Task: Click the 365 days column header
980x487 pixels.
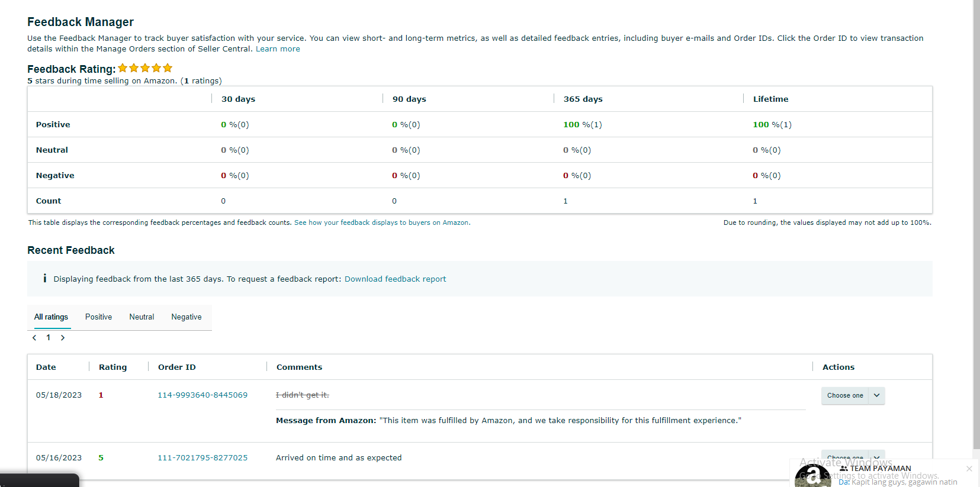Action: (583, 99)
